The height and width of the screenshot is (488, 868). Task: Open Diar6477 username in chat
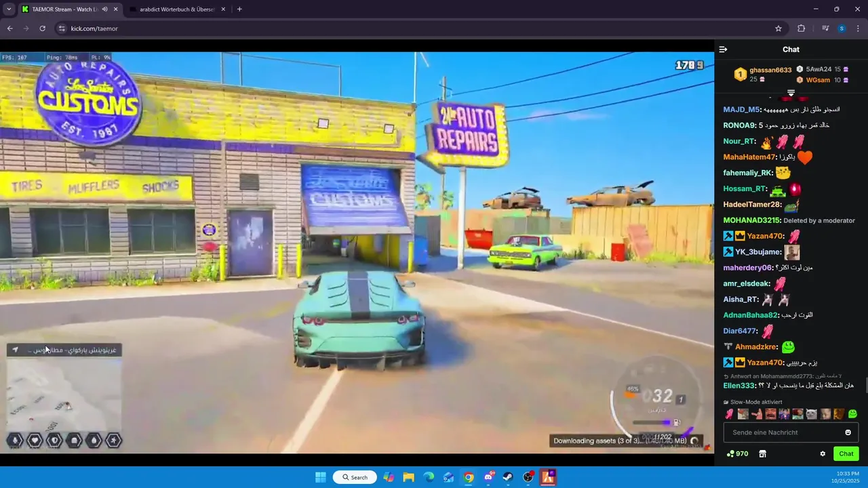click(x=740, y=331)
